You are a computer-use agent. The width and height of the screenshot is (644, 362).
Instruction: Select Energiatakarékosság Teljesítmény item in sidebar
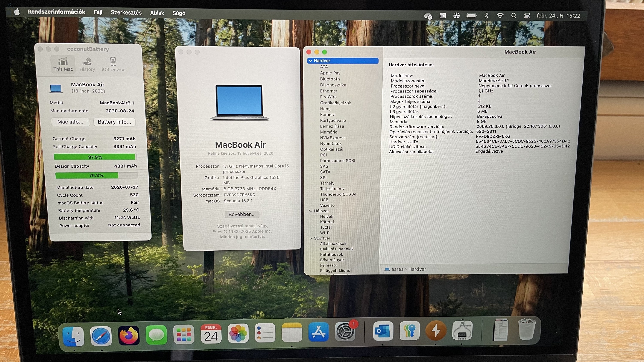pyautogui.click(x=332, y=189)
